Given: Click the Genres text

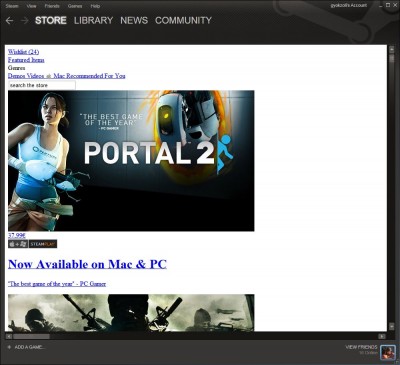Looking at the screenshot, I should pos(16,68).
